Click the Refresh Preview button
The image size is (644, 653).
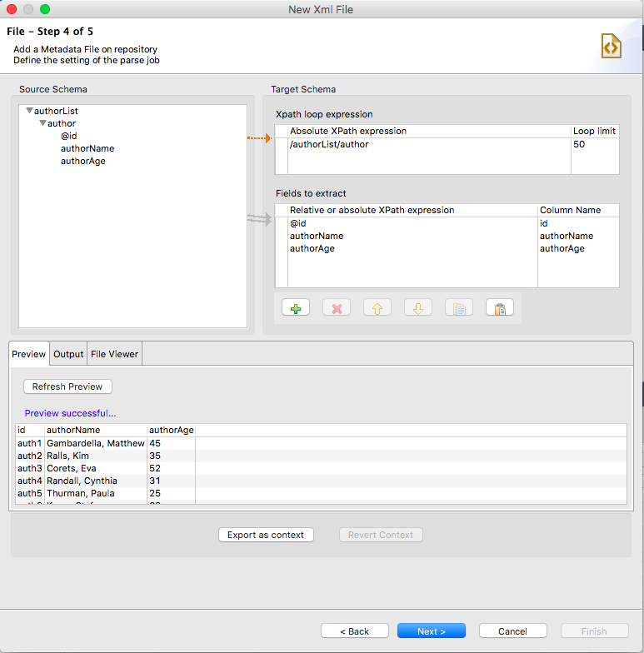click(67, 386)
